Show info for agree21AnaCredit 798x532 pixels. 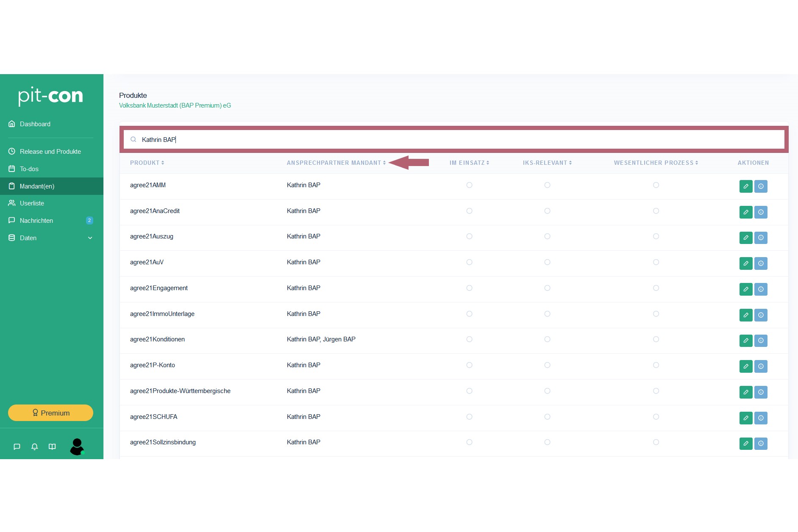(x=761, y=212)
